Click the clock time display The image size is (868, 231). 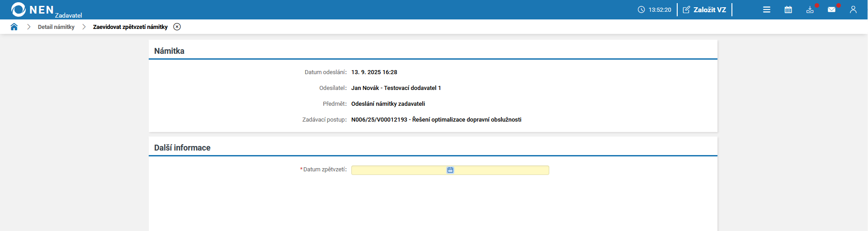pos(655,9)
